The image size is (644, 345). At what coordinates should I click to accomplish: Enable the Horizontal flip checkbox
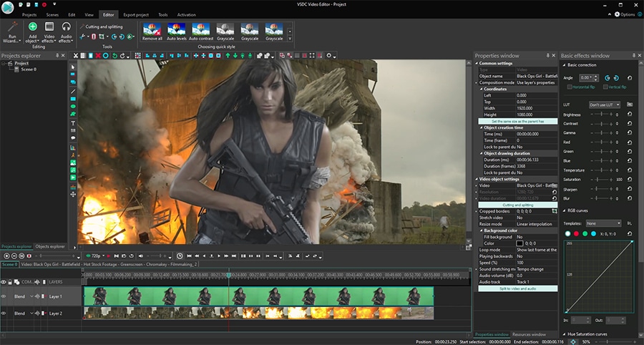pyautogui.click(x=570, y=87)
